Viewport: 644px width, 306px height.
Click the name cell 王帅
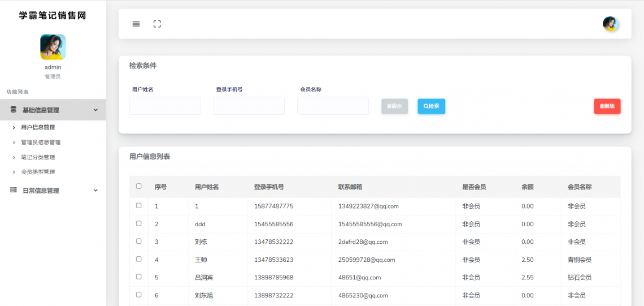201,260
